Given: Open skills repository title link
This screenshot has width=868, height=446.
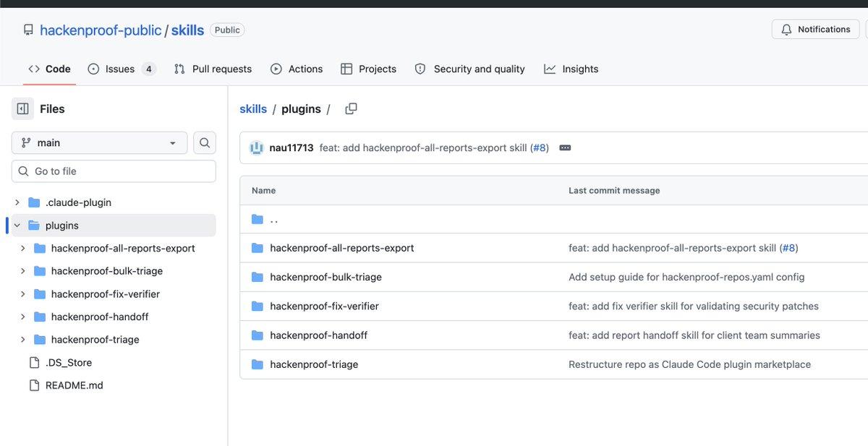Looking at the screenshot, I should point(188,30).
